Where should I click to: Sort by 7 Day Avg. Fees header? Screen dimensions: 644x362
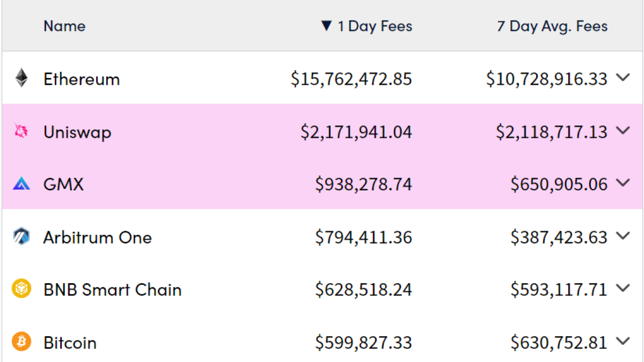pos(552,26)
